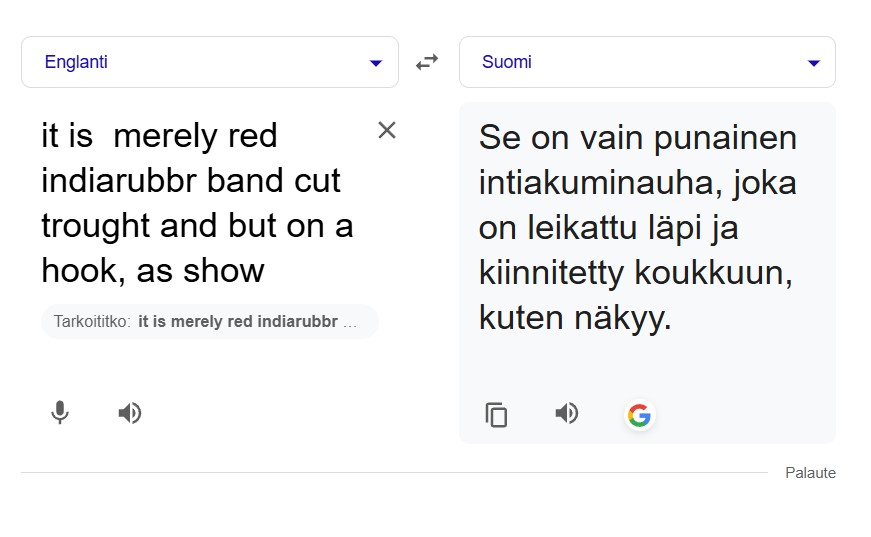Screen dimensions: 871x537
Task: Listen to the English source text
Action: (129, 412)
